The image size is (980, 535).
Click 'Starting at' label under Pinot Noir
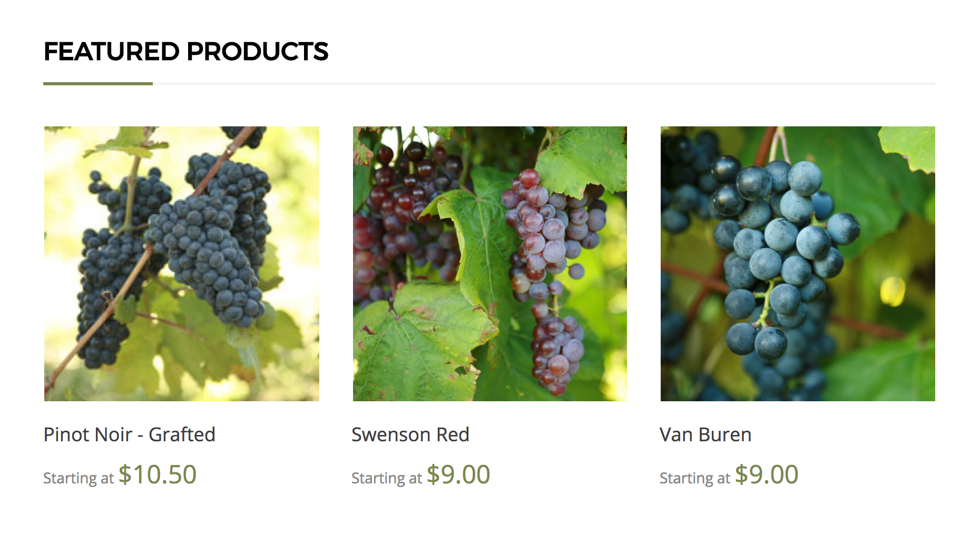pos(79,478)
